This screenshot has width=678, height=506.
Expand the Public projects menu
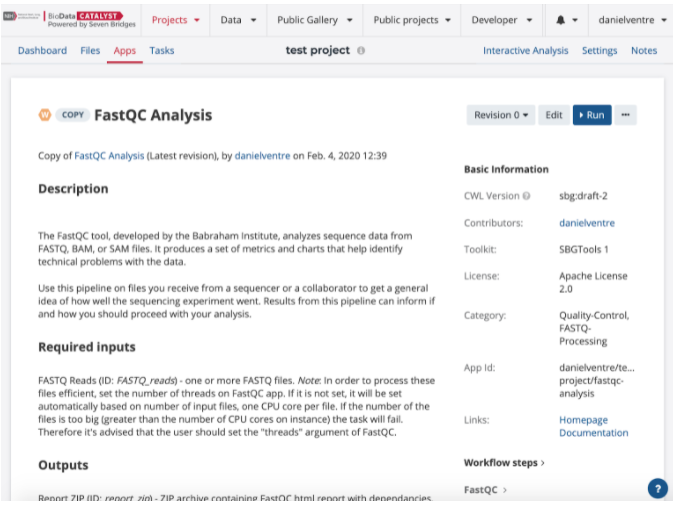click(x=412, y=20)
